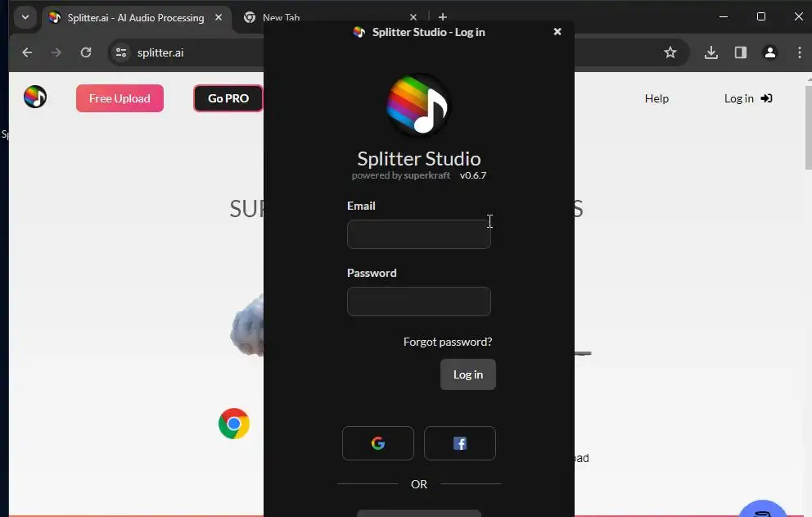Click the v0.6.7 version text
This screenshot has height=517, width=812.
[473, 175]
